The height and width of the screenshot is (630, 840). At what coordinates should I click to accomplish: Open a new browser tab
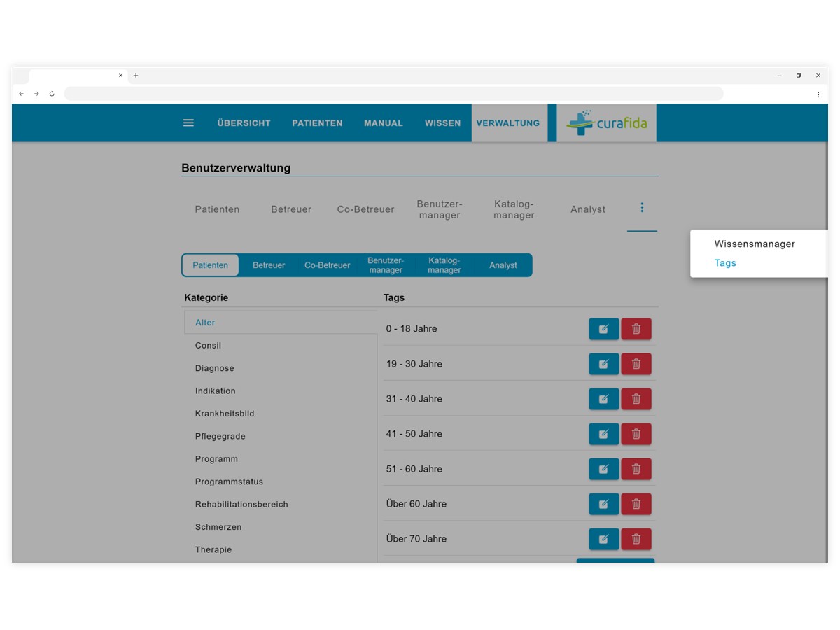tap(136, 76)
